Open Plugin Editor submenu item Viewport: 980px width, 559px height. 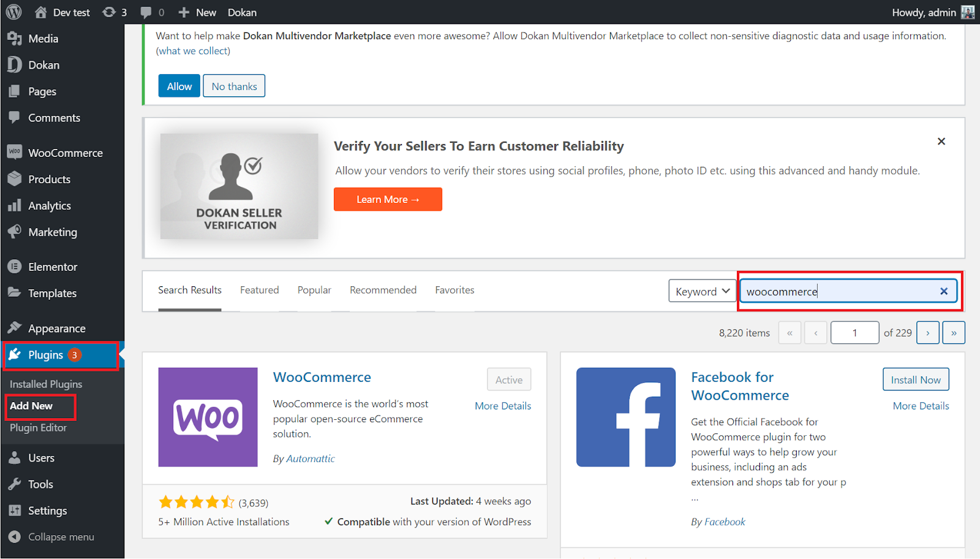[39, 428]
